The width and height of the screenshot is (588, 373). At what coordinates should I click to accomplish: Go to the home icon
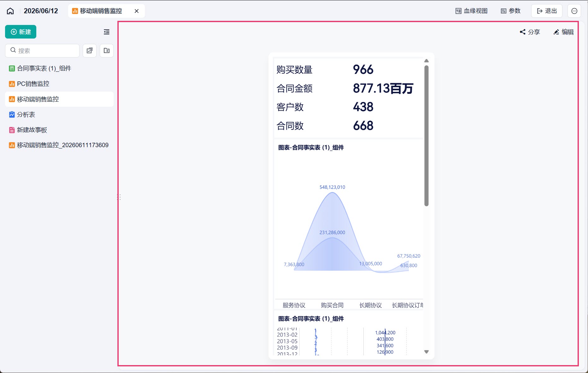point(10,11)
